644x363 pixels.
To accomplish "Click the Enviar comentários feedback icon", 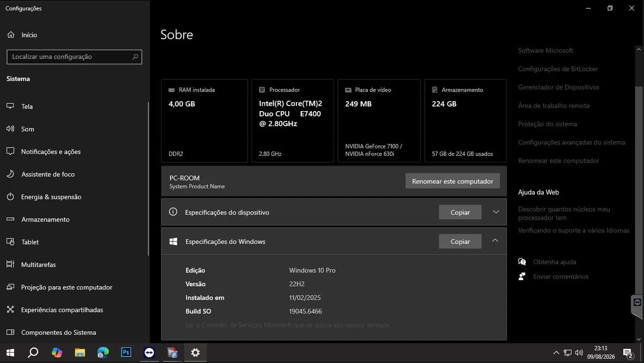I will point(522,277).
